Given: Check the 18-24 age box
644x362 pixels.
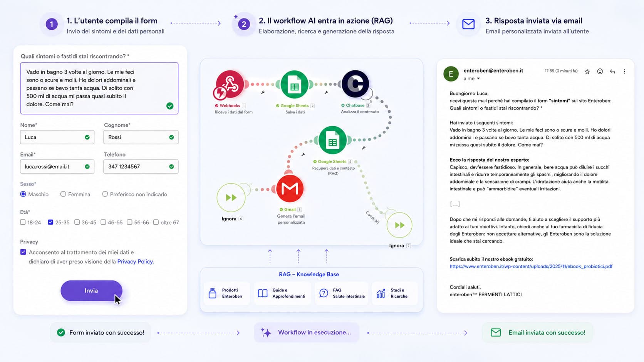Looking at the screenshot, I should [x=23, y=222].
